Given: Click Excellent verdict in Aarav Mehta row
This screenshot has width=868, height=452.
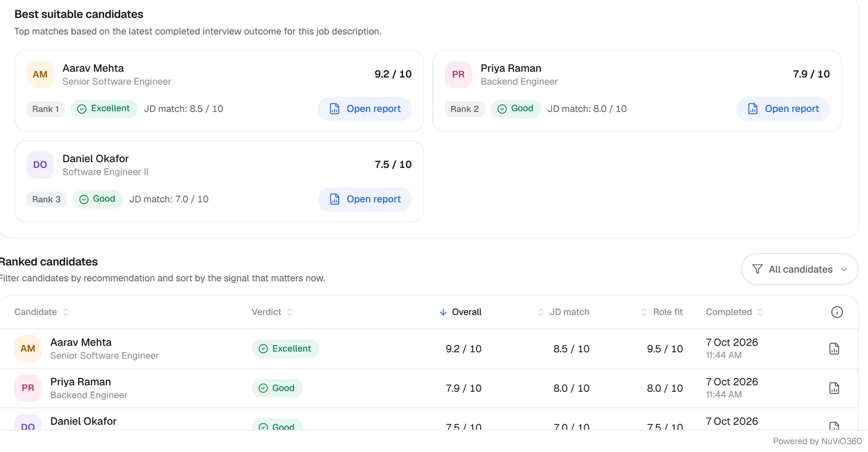Looking at the screenshot, I should coord(285,349).
